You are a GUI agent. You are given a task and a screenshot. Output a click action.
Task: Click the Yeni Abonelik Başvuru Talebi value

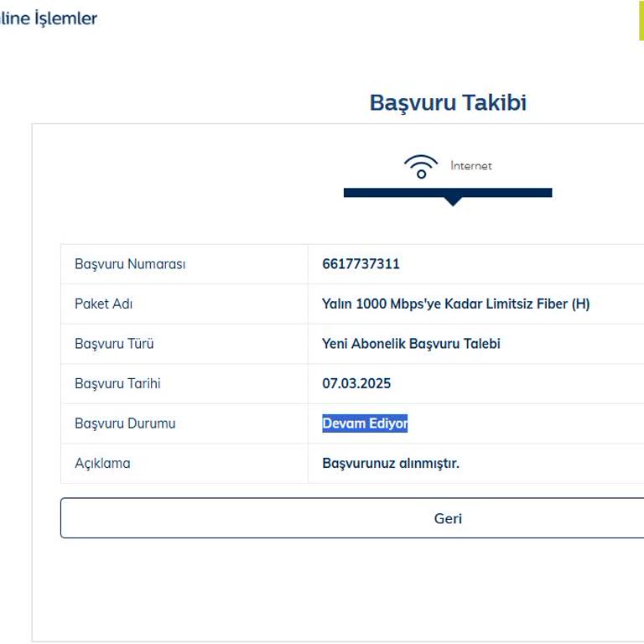[411, 344]
